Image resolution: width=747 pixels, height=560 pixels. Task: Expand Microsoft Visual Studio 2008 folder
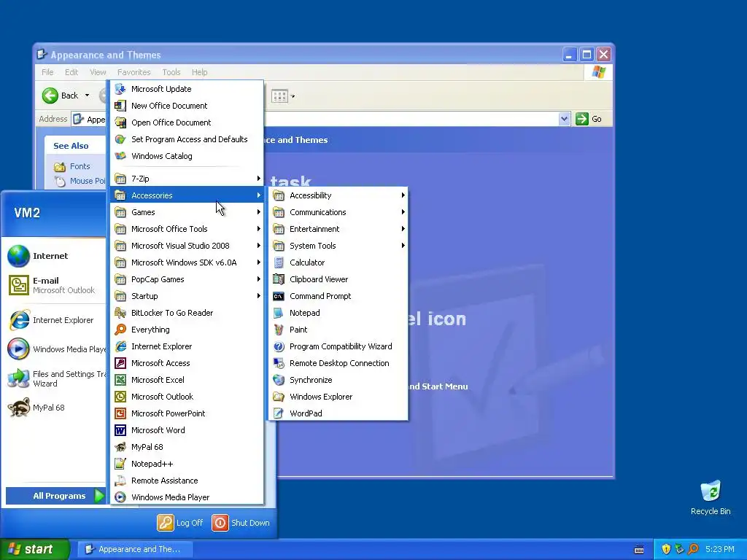pyautogui.click(x=187, y=246)
